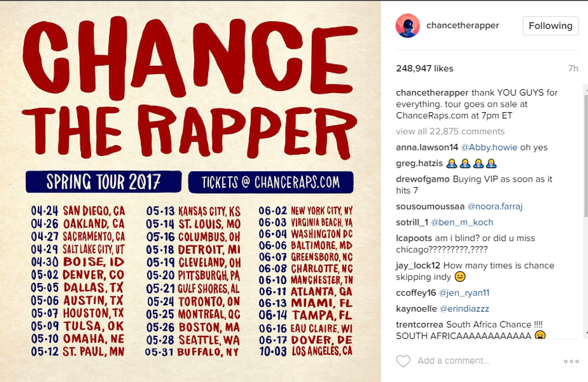Click the @jen_ryan11 mention
The image size is (588, 382).
click(464, 293)
